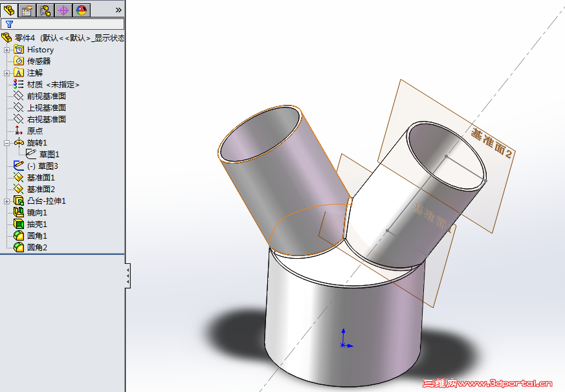Select the 前视基准面 front plane
This screenshot has width=565, height=392.
(x=47, y=96)
